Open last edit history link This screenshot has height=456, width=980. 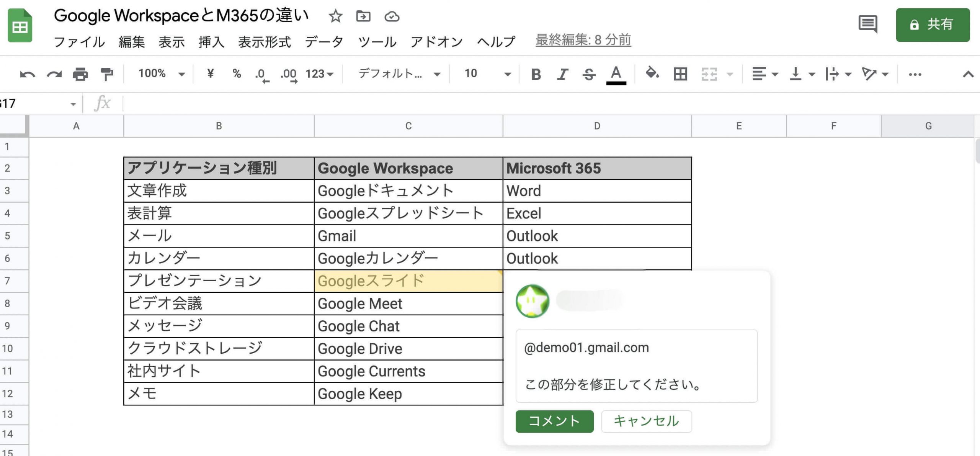583,40
